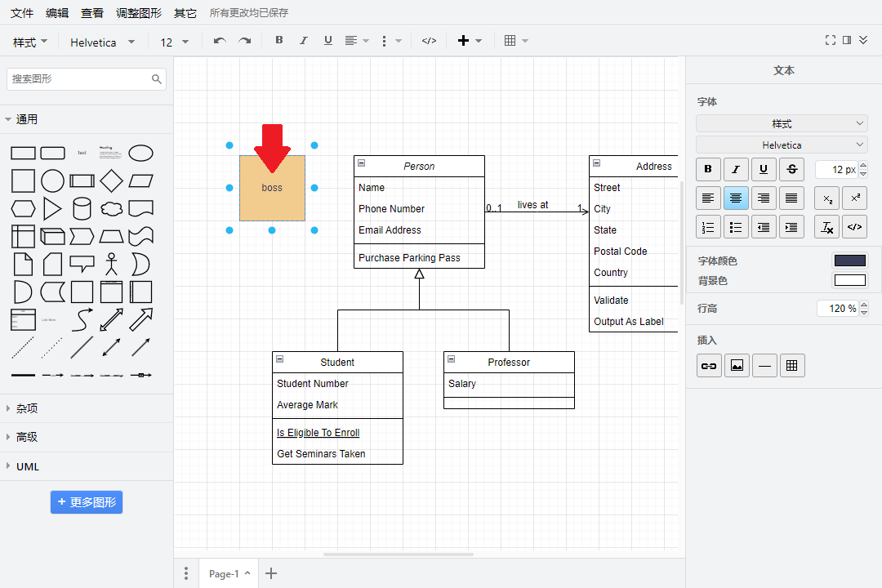This screenshot has width=882, height=588.
Task: Enter fullscreen mode from toolbar
Action: 831,40
